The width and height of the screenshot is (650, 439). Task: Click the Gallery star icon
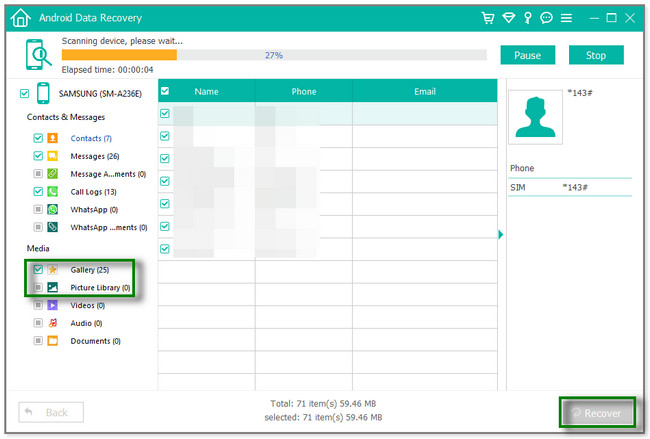(53, 270)
